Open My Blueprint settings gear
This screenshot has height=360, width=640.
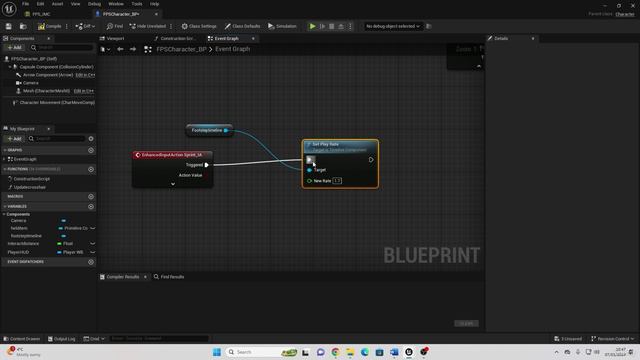tap(91, 139)
